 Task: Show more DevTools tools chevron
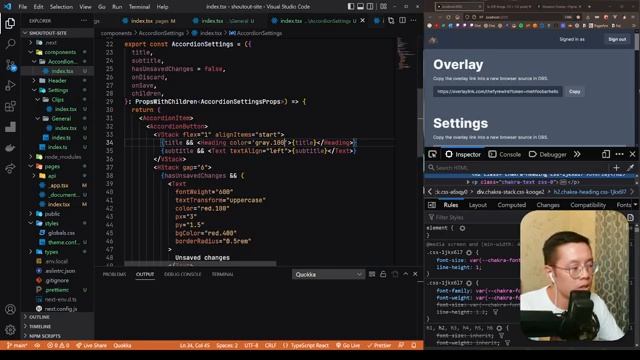click(x=577, y=154)
